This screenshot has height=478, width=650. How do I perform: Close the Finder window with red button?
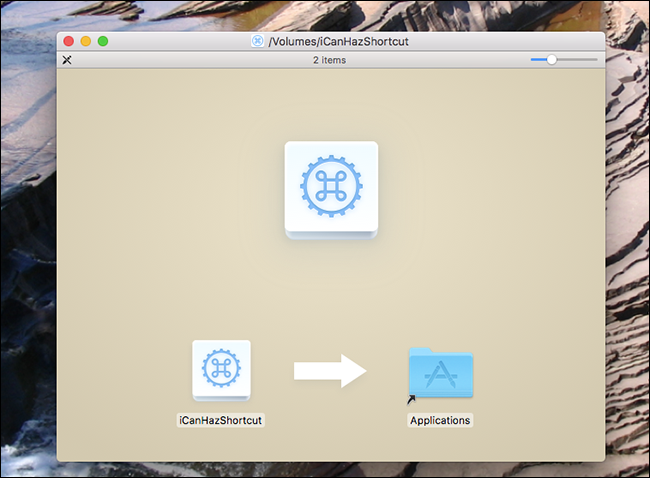(x=69, y=41)
